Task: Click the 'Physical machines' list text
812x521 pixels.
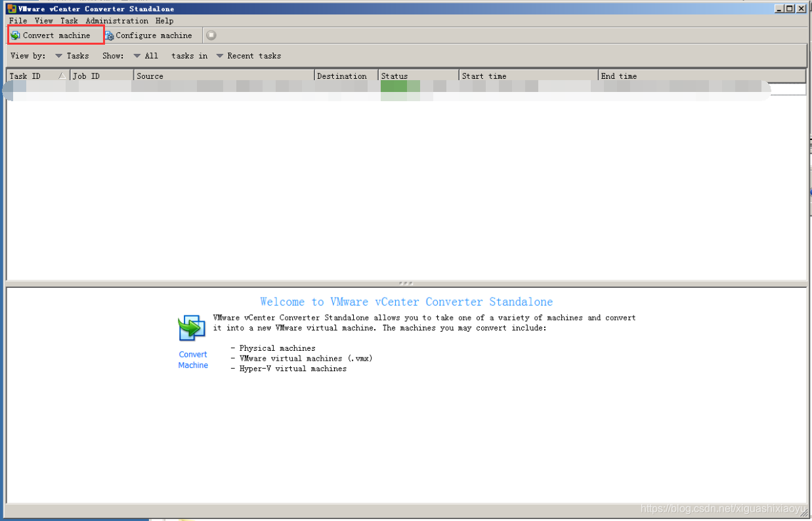Action: (x=277, y=348)
